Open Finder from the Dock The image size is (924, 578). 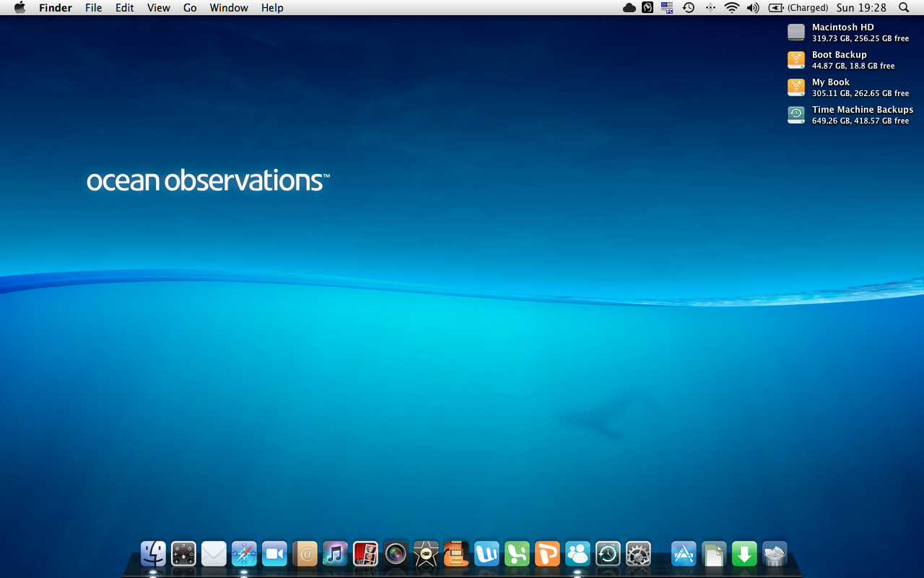tap(153, 554)
